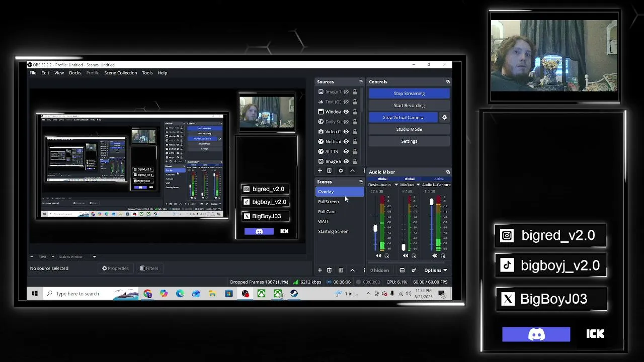Screen dimensions: 644x362
Task: Open the File menu
Action: [33, 73]
